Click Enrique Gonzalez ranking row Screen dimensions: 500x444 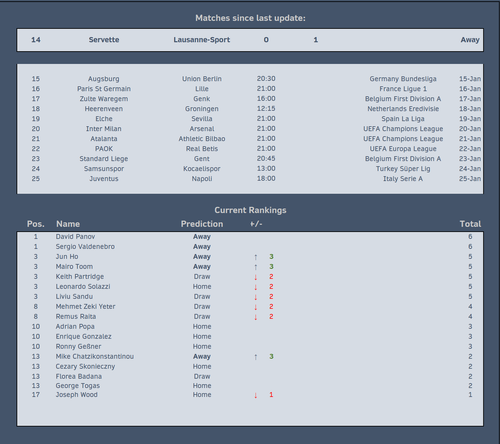[x=250, y=337]
